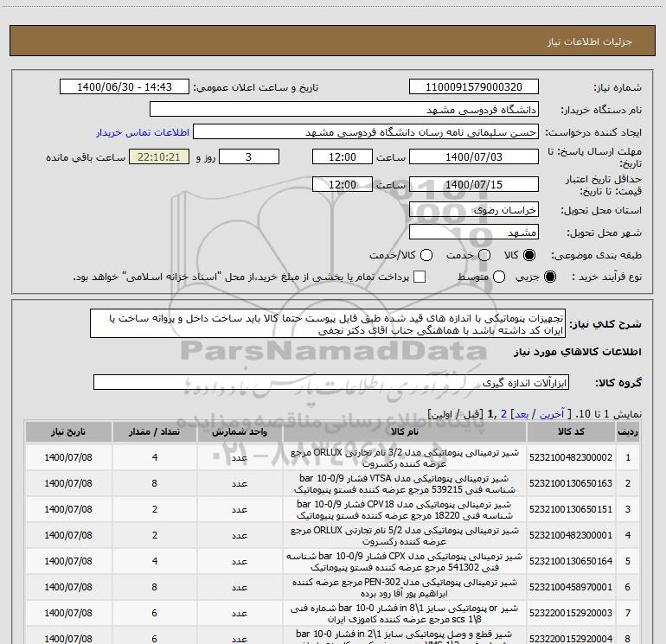The width and height of the screenshot is (666, 644).
Task: Click the خراسان رضوی province field
Action: point(474,209)
